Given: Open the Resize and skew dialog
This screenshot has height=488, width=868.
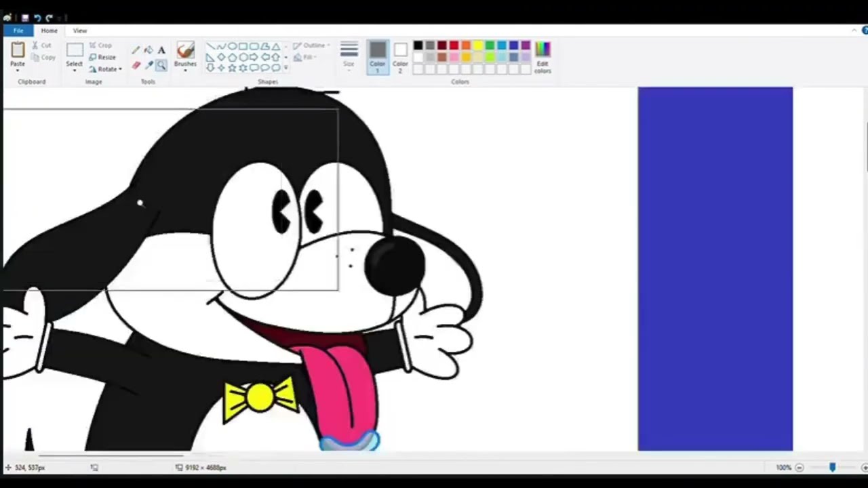Looking at the screenshot, I should pos(102,58).
